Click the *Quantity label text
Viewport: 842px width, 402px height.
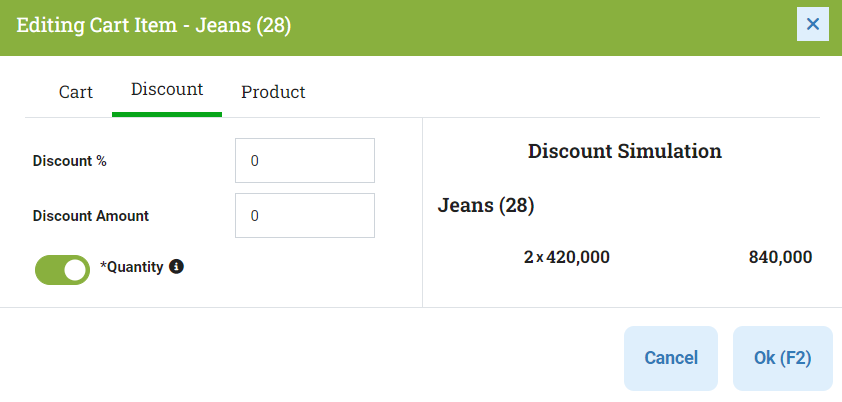[132, 267]
